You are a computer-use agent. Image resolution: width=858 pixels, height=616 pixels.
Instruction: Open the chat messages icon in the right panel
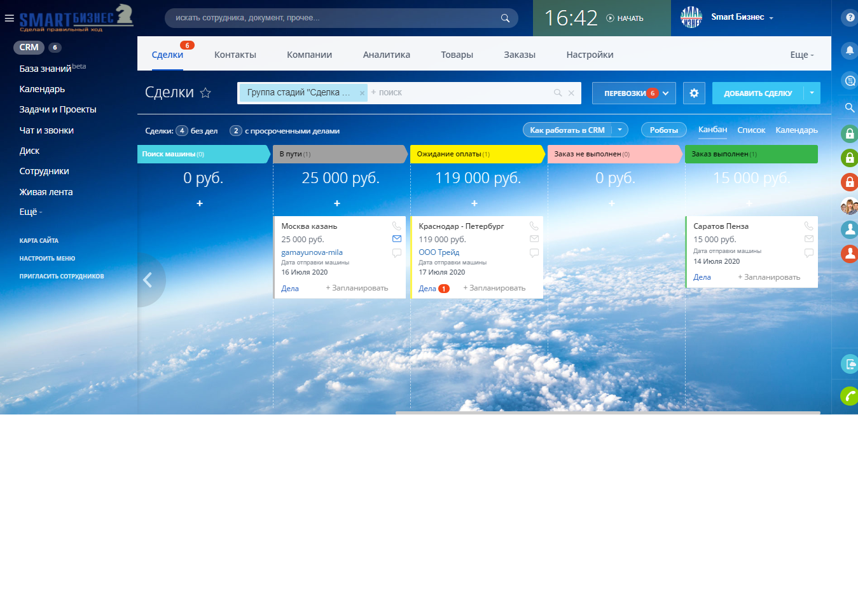[x=850, y=80]
